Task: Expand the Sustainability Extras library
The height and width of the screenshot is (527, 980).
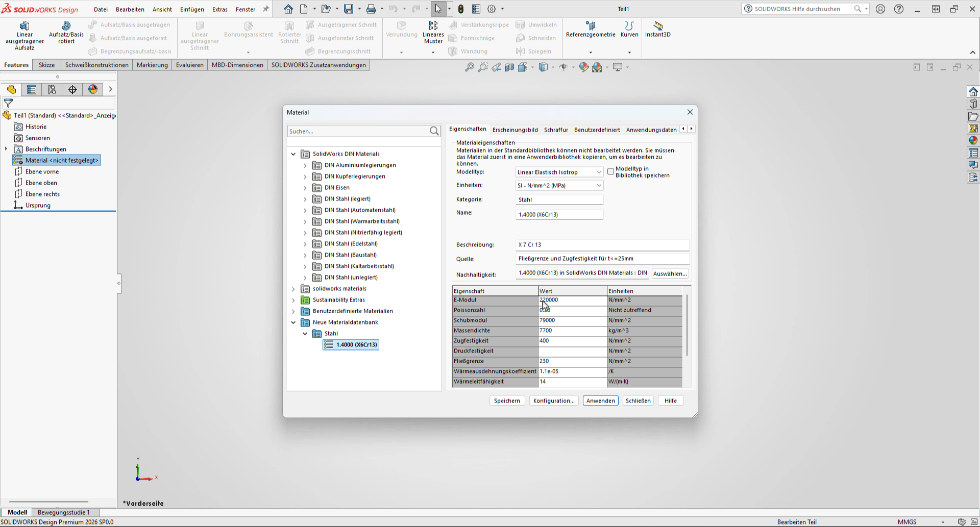Action: point(293,300)
